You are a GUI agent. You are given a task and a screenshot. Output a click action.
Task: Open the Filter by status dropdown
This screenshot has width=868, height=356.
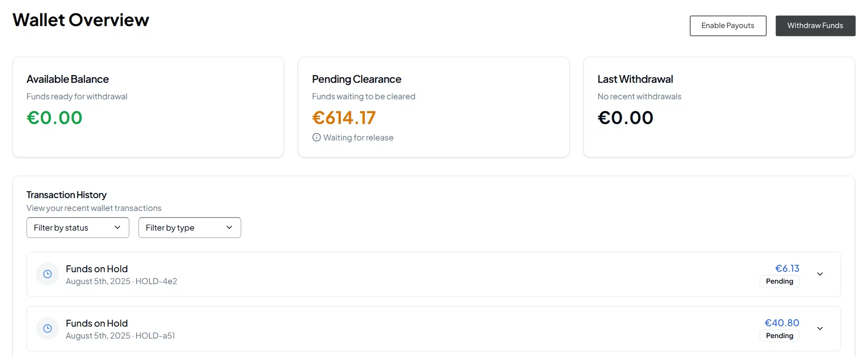pos(77,227)
